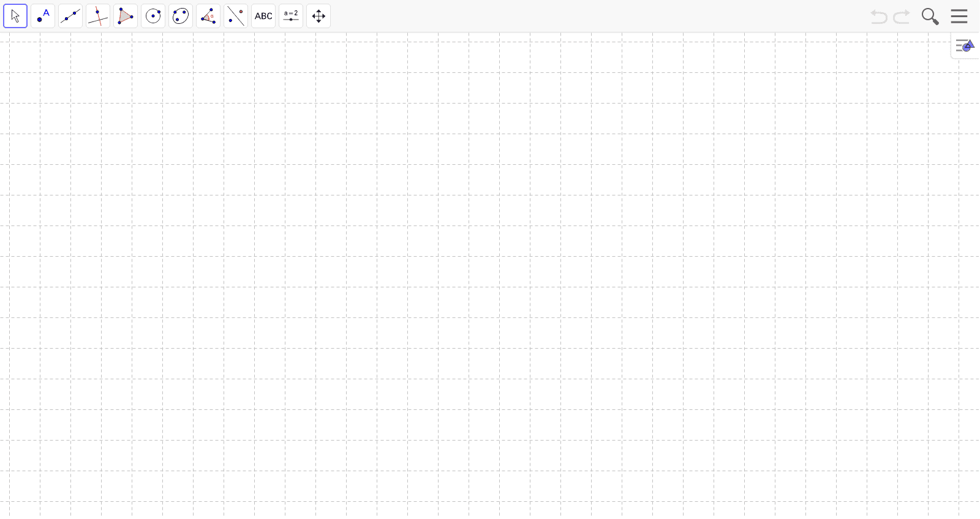Activate Circle with Center through Point tool
Screen dimensions: 980x519
click(x=153, y=16)
